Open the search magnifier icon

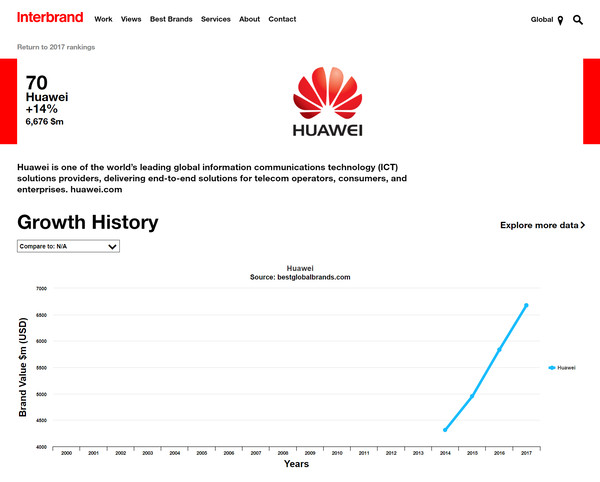578,20
